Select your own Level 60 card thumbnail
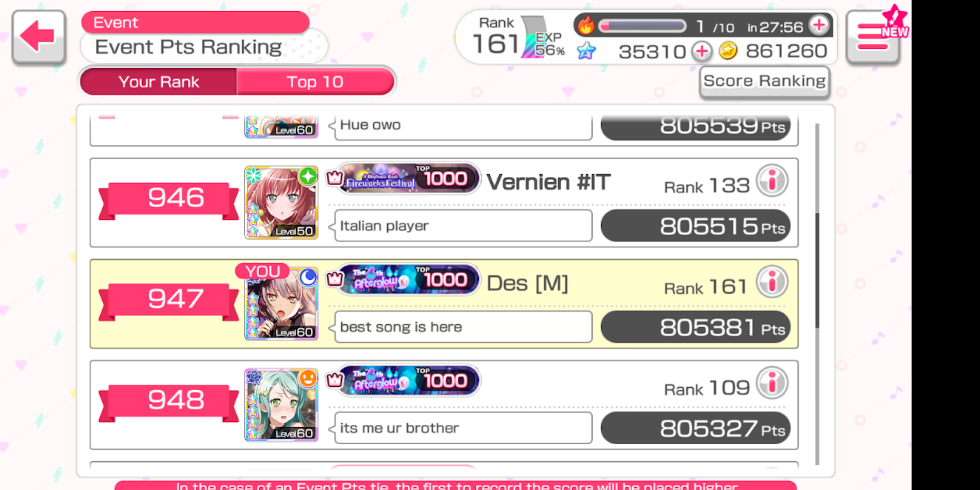Image resolution: width=980 pixels, height=490 pixels. 281,303
